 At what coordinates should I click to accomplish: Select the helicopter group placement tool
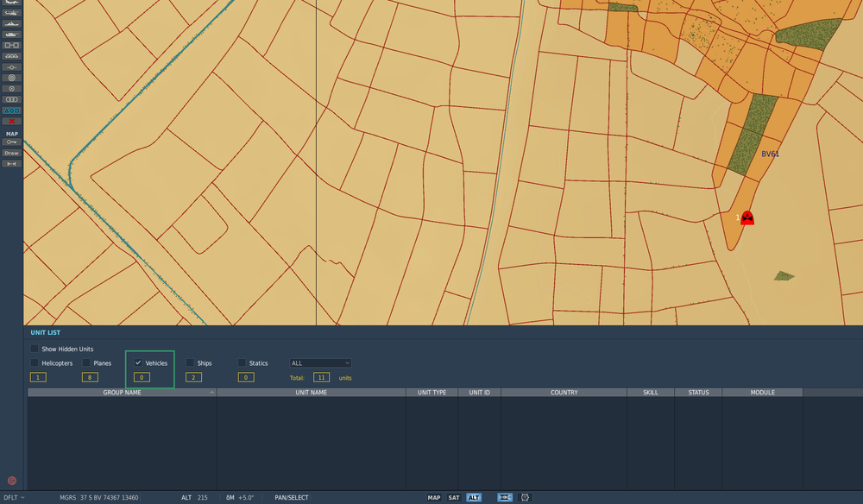[12, 12]
